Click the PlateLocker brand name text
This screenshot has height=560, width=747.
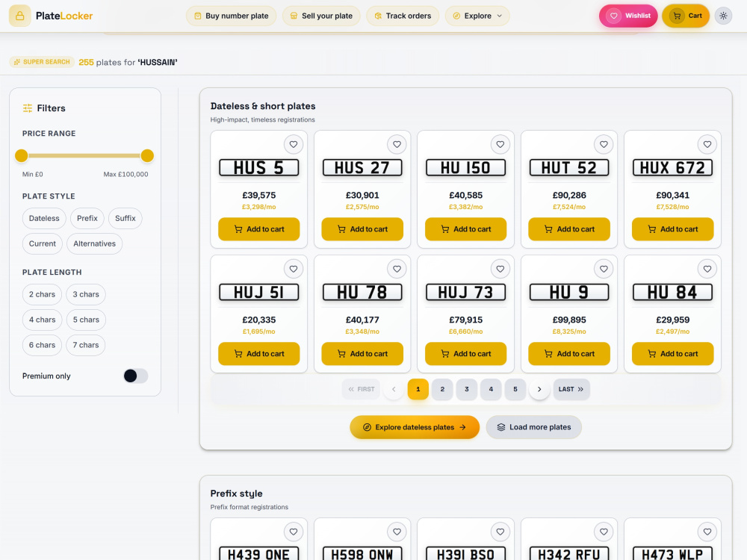[x=64, y=16]
